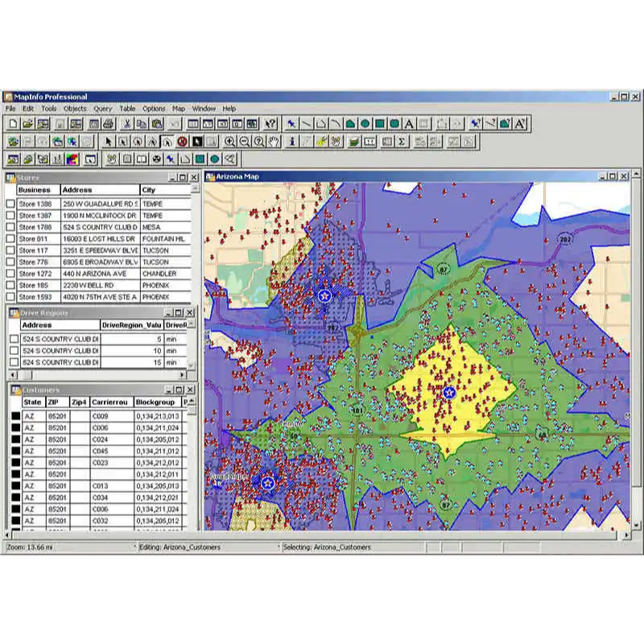The height and width of the screenshot is (644, 644).
Task: Open the Statistics sigma tool
Action: point(402,142)
